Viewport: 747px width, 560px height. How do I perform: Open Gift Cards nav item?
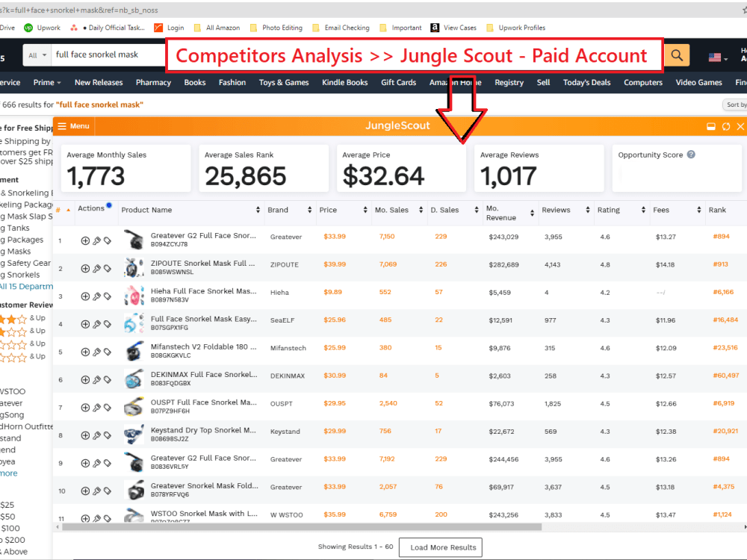pyautogui.click(x=399, y=82)
